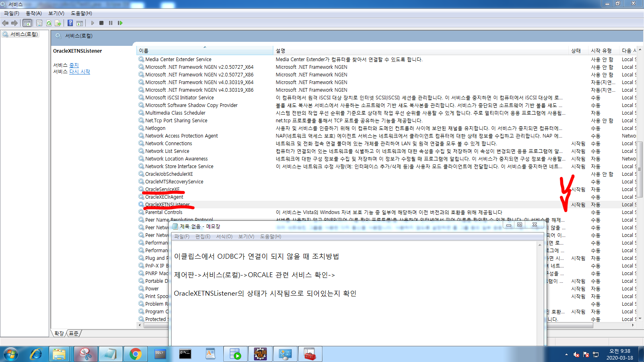The height and width of the screenshot is (362, 644).
Task: Open the 도움말(H) menu in Notepad
Action: point(270,237)
